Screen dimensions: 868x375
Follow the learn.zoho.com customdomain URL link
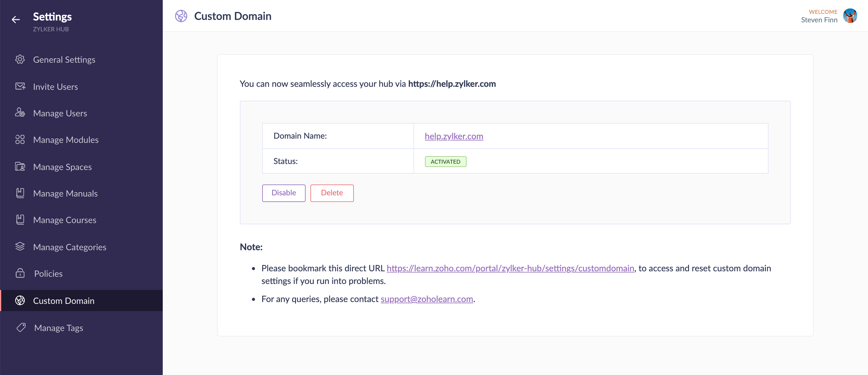(510, 268)
